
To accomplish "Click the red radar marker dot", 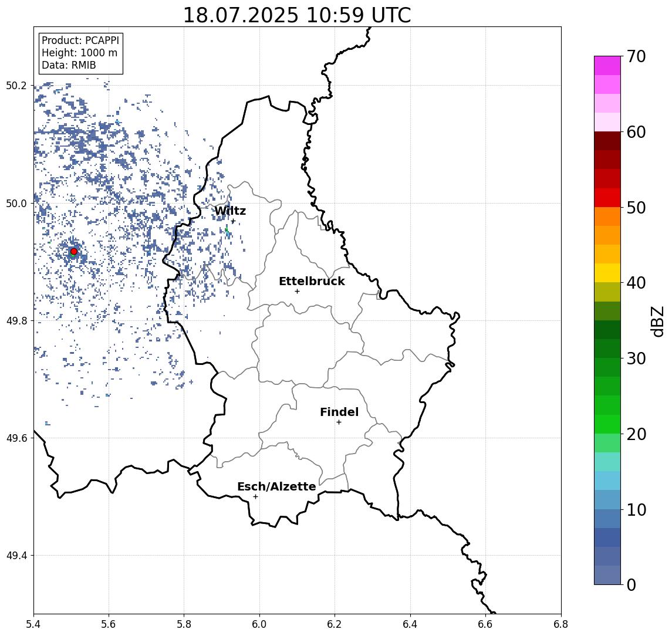I will click(x=74, y=252).
